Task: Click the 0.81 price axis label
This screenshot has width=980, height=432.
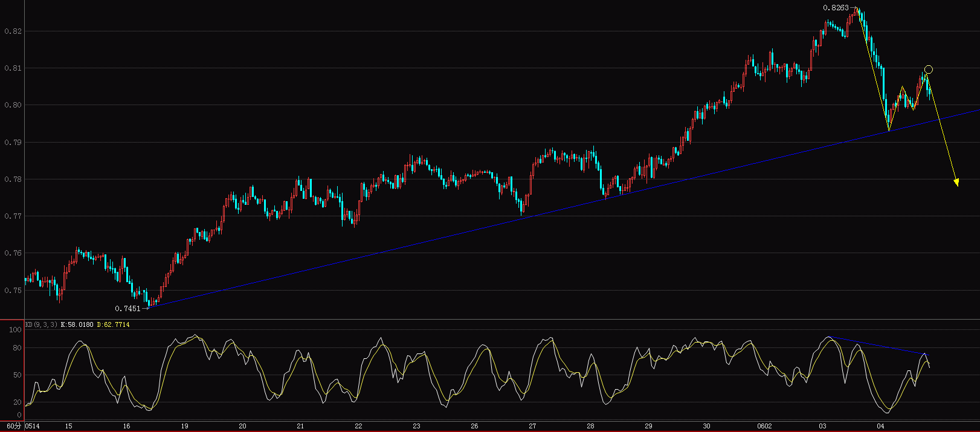Action: pyautogui.click(x=13, y=68)
